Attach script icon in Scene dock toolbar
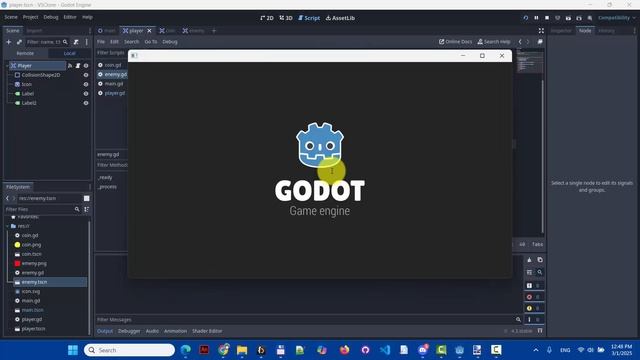The image size is (640, 360). [x=76, y=42]
